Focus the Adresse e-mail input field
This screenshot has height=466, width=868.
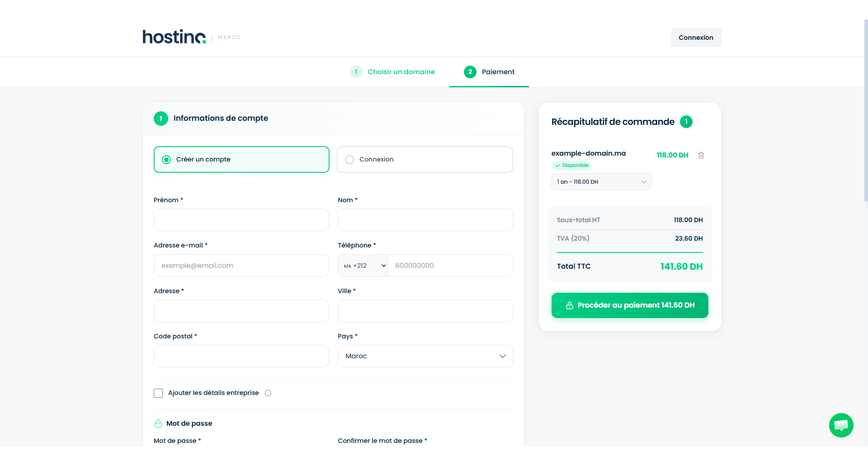click(x=241, y=266)
